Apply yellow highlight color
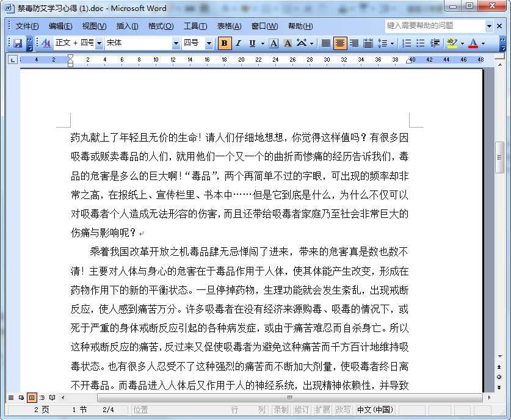 (x=452, y=43)
